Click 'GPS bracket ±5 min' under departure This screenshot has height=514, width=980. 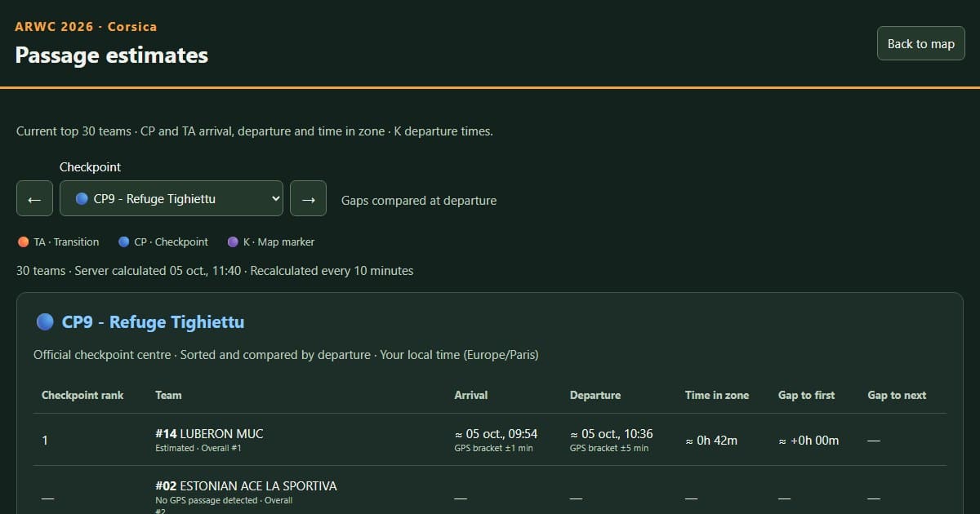tap(610, 448)
